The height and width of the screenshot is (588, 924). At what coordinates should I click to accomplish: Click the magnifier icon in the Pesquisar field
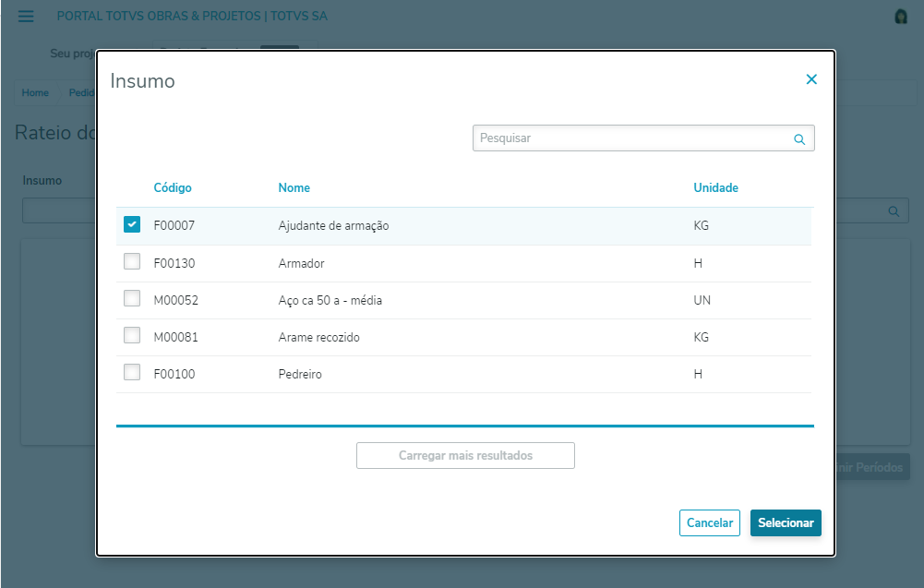click(x=799, y=139)
